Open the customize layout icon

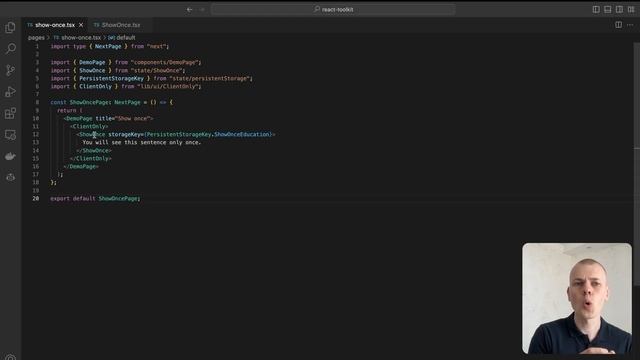point(631,9)
